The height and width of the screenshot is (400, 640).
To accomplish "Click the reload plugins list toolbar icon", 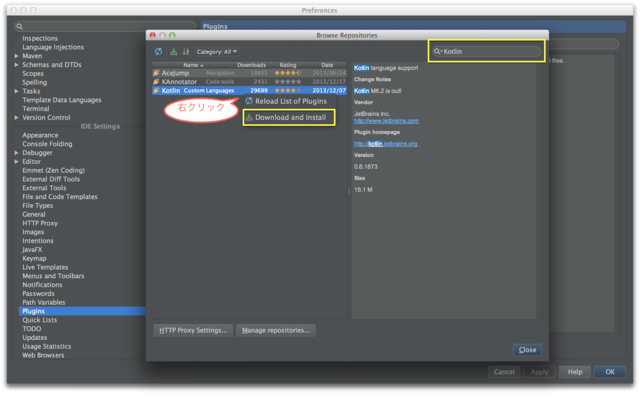I will pos(158,51).
